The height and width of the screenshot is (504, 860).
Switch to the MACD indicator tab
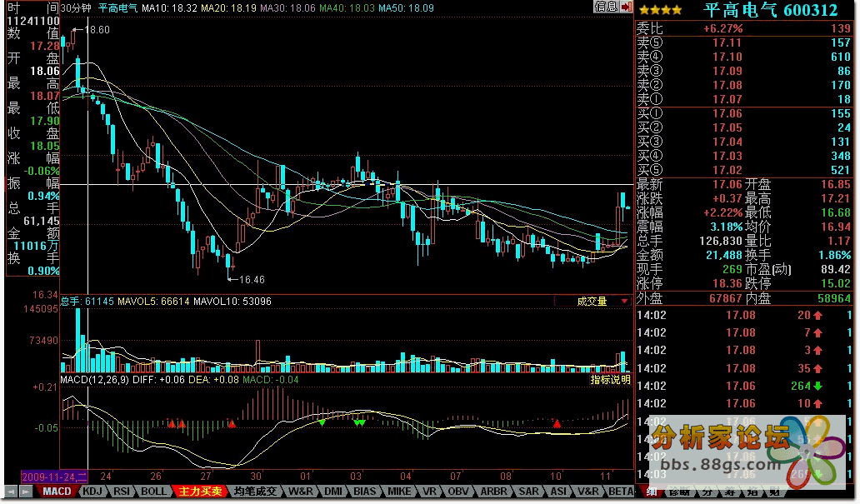57,492
